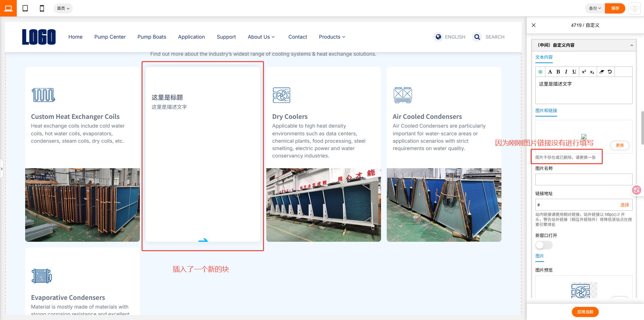
Task: Click the LOGO image
Action: tap(39, 37)
